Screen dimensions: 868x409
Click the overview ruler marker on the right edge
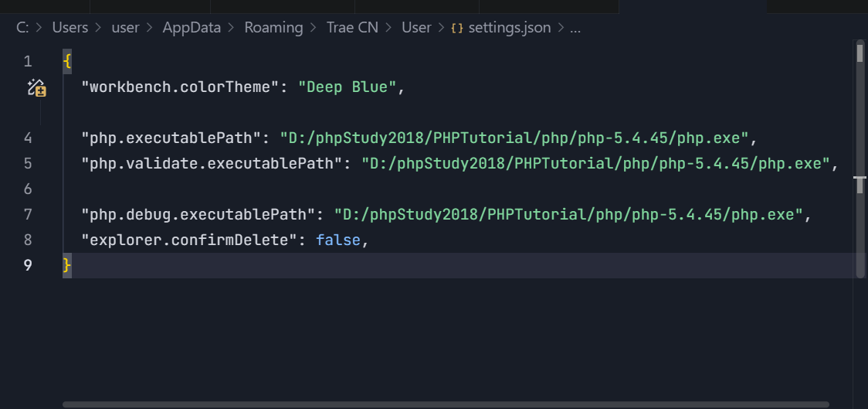point(860,179)
